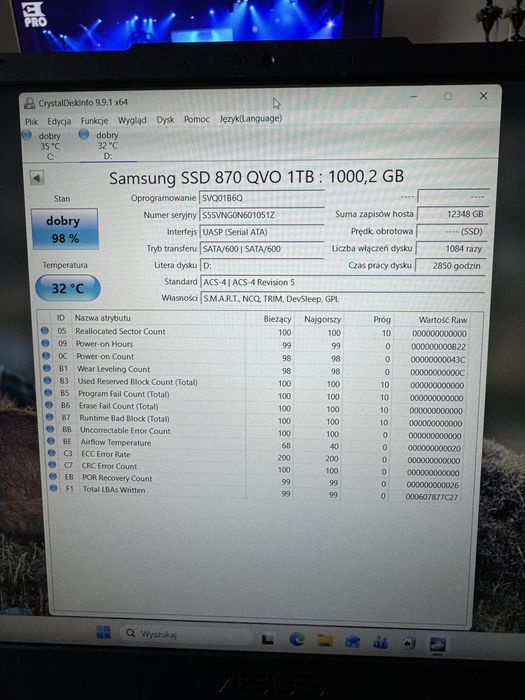Click the firmware field SVQ01B6Q
Screen dimensions: 525x700
tap(262, 198)
